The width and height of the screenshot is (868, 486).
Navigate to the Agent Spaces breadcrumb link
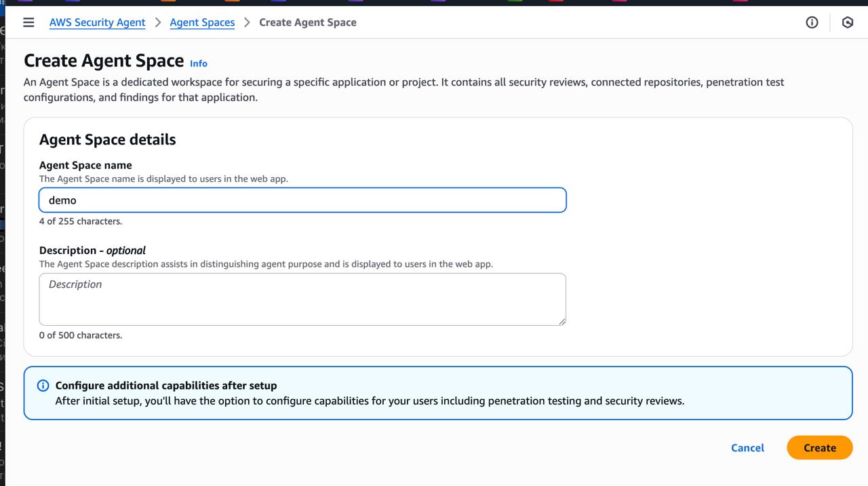[x=202, y=22]
